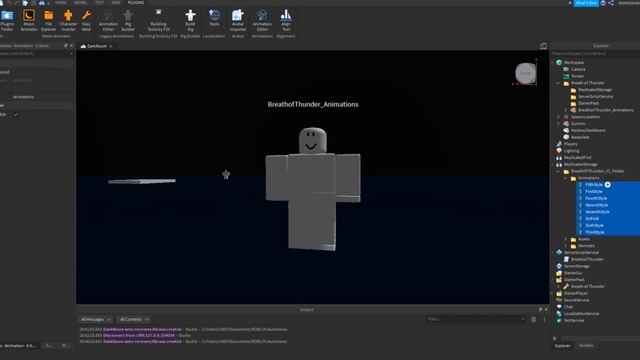
Task: Switch to the Toolbox bottom tab
Action: coord(586,346)
